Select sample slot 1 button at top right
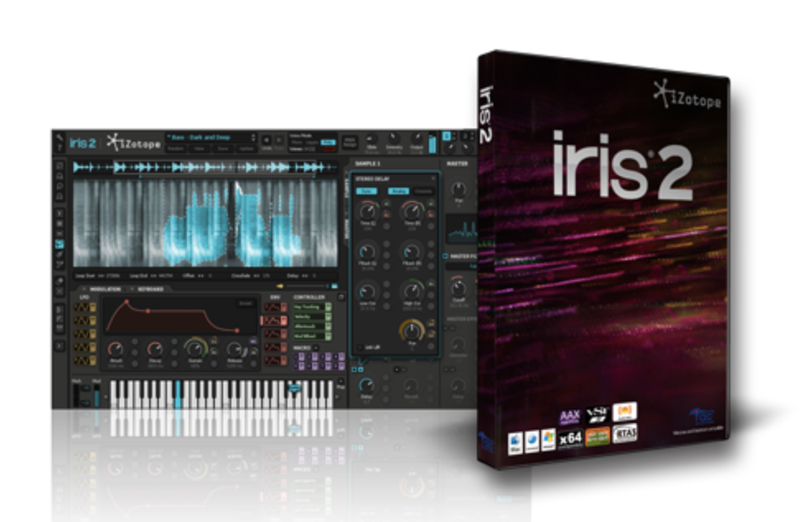Image resolution: width=812 pixels, height=522 pixels. (x=446, y=136)
